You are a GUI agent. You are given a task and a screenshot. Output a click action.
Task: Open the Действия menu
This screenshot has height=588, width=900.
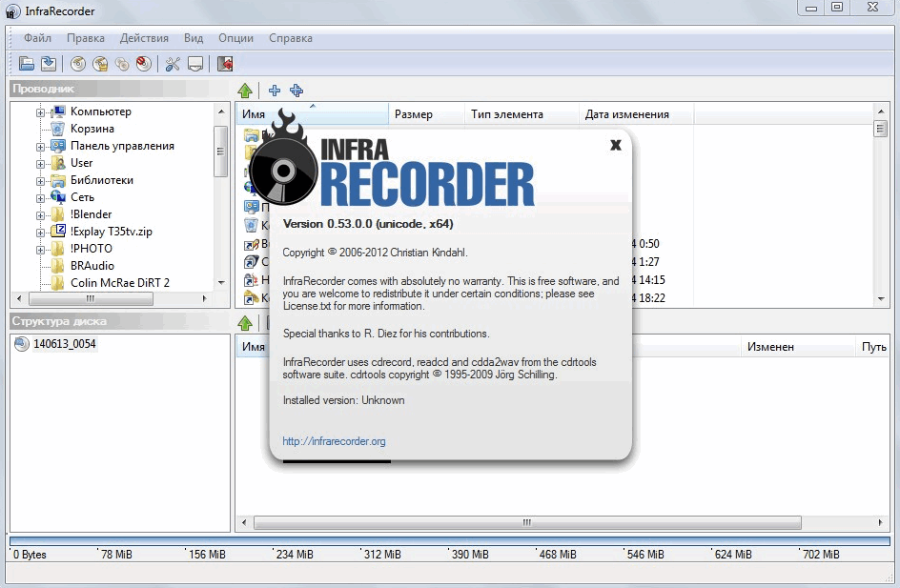click(x=144, y=38)
